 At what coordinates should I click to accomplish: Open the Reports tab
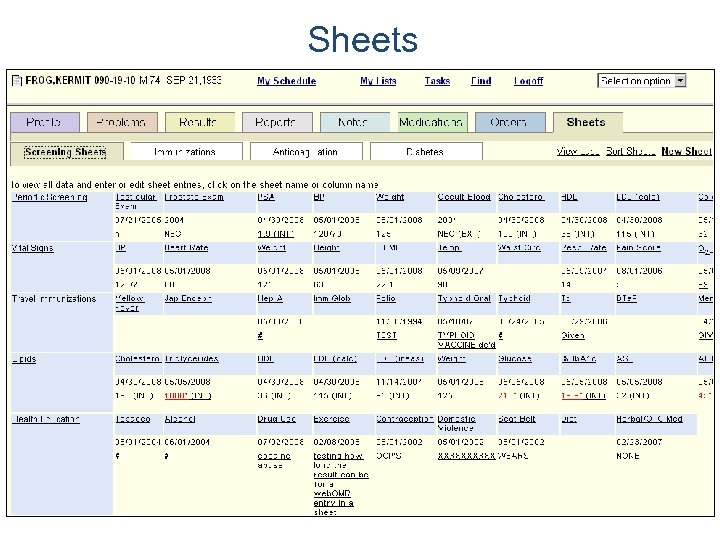(277, 122)
